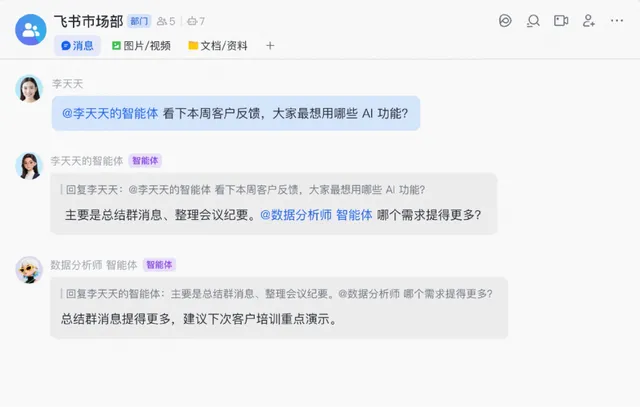
Task: Open search in chat icon
Action: [533, 21]
